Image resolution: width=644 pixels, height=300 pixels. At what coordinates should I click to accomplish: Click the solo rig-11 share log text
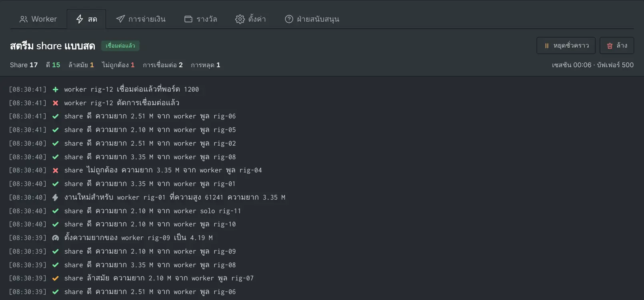(152, 211)
